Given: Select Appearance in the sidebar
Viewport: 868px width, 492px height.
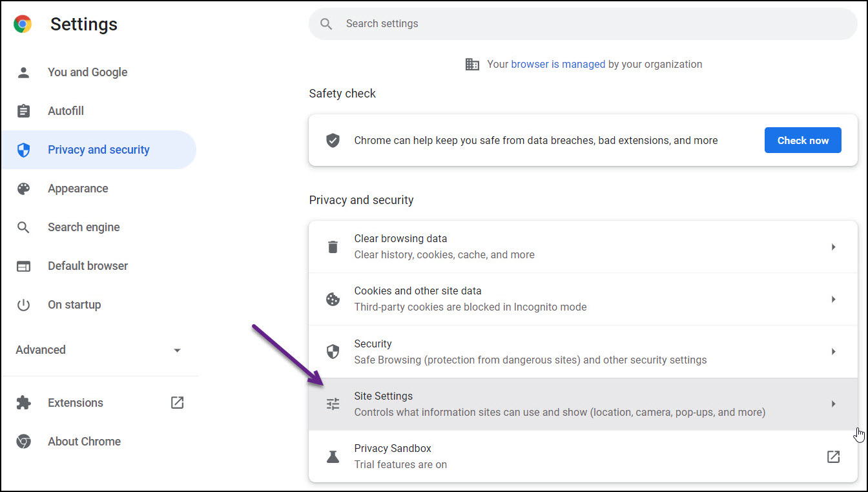Looking at the screenshot, I should [78, 189].
